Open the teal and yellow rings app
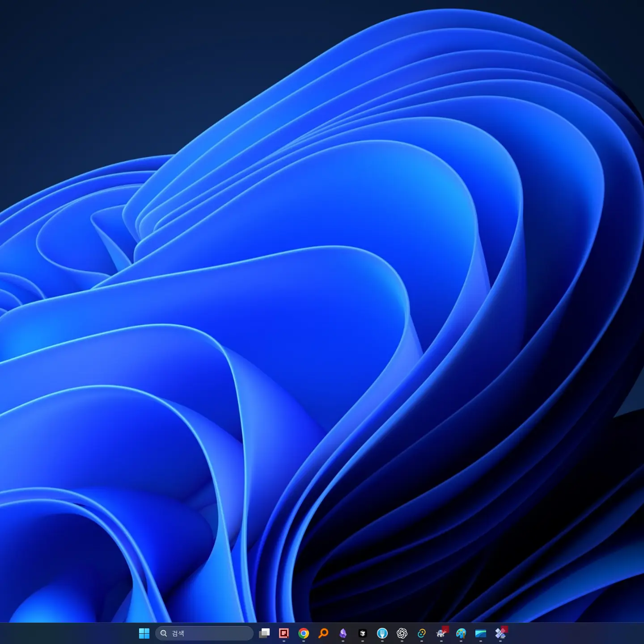 tap(422, 633)
